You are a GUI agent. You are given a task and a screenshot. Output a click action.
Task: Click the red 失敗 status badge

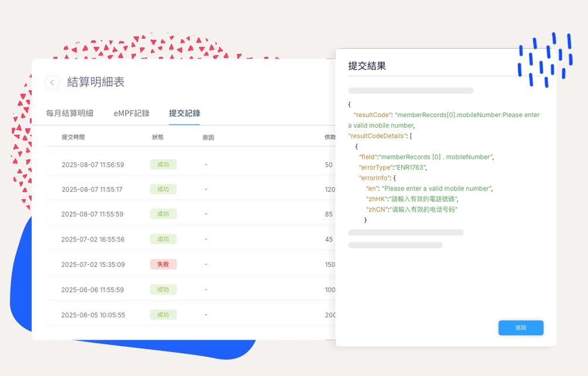(x=163, y=264)
